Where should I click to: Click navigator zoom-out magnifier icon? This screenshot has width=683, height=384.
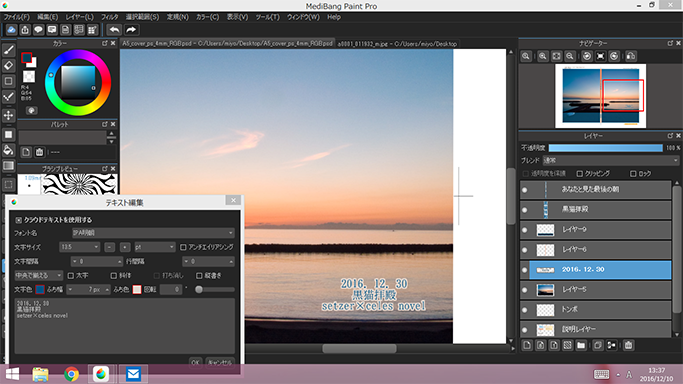tap(570, 56)
